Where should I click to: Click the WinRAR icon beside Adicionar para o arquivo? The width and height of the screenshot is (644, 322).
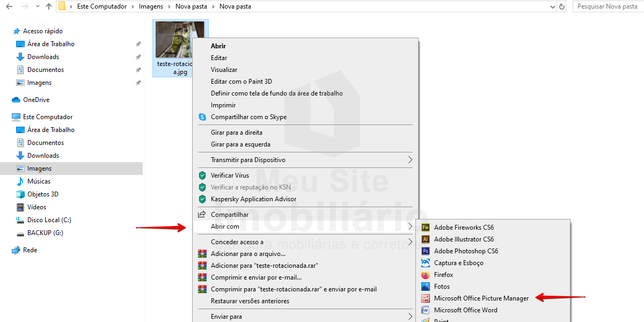tap(202, 254)
